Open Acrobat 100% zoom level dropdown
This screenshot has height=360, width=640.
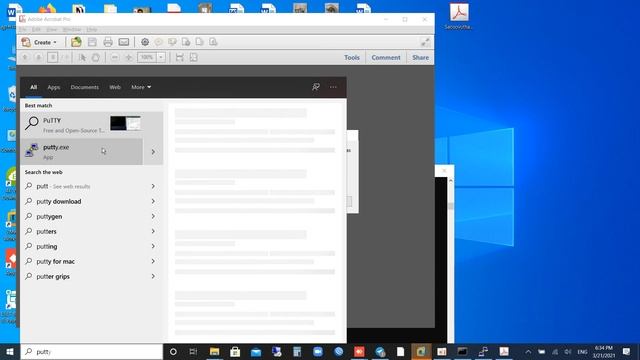161,58
